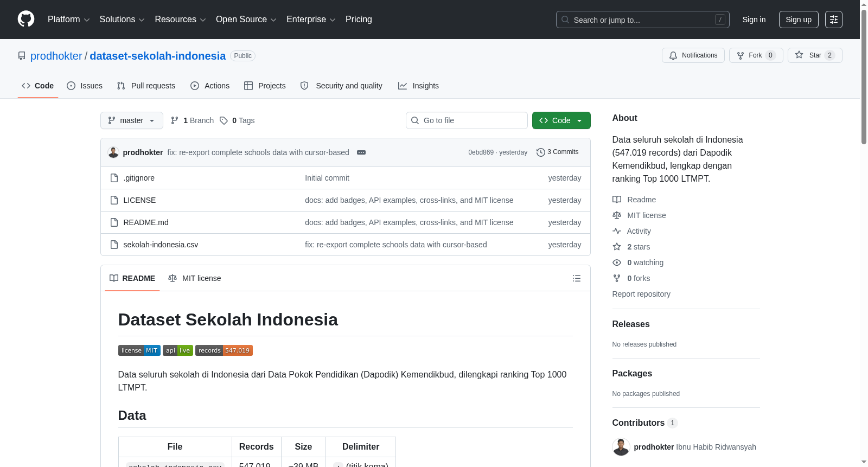868x467 pixels.
Task: Expand the Solutions menu
Action: pos(122,20)
